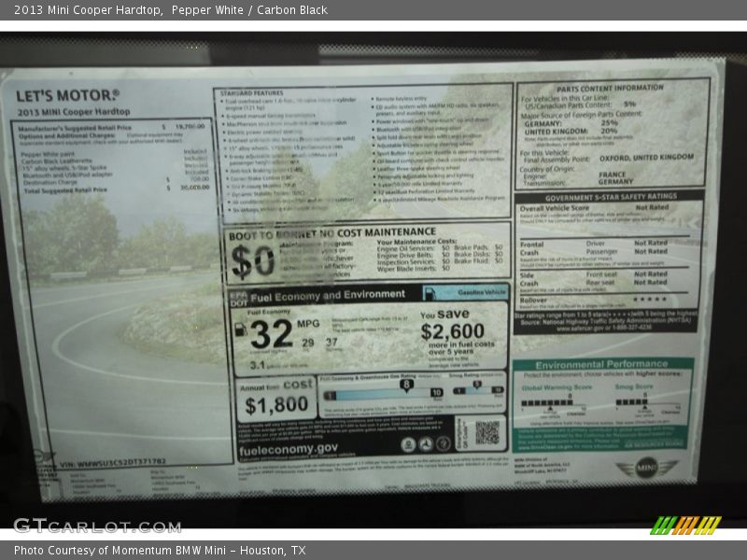This screenshot has height=560, width=747.
Task: Select the '2013 MINI Cooper Hardtop' subtitle on the sticker
Action: [74, 112]
